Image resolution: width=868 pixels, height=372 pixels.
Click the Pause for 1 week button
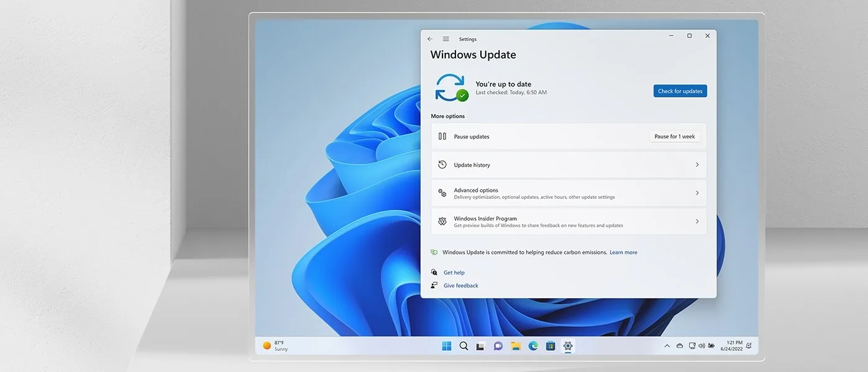point(674,137)
